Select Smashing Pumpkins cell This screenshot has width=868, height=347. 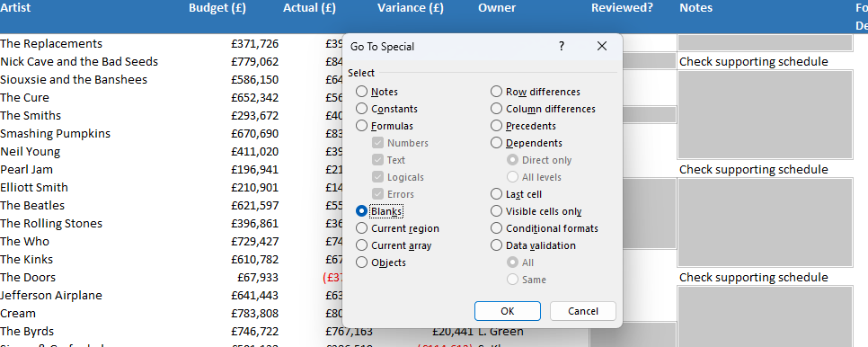[56, 133]
